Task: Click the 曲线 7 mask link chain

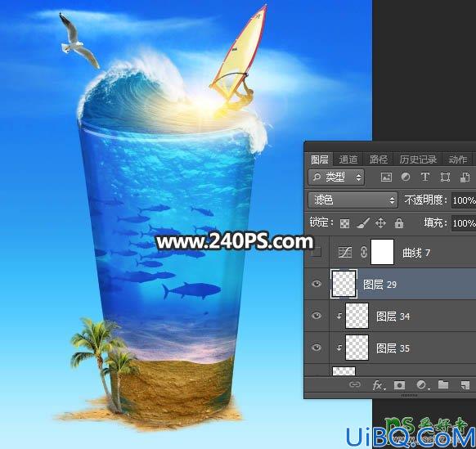Action: click(x=364, y=252)
